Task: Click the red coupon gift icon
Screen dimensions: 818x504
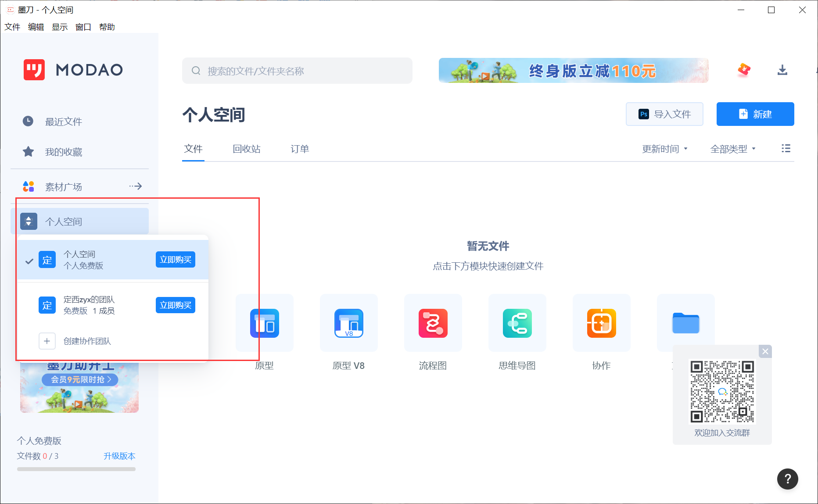Action: (x=744, y=70)
